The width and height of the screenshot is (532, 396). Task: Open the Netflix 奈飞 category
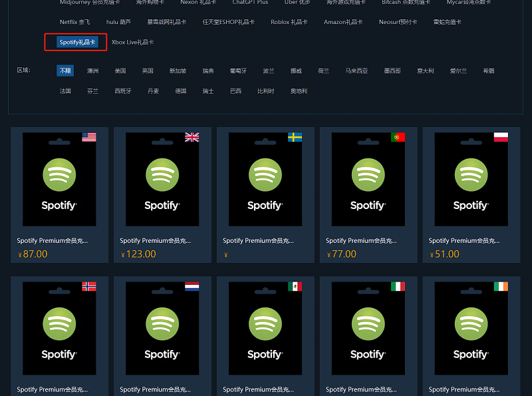[74, 22]
